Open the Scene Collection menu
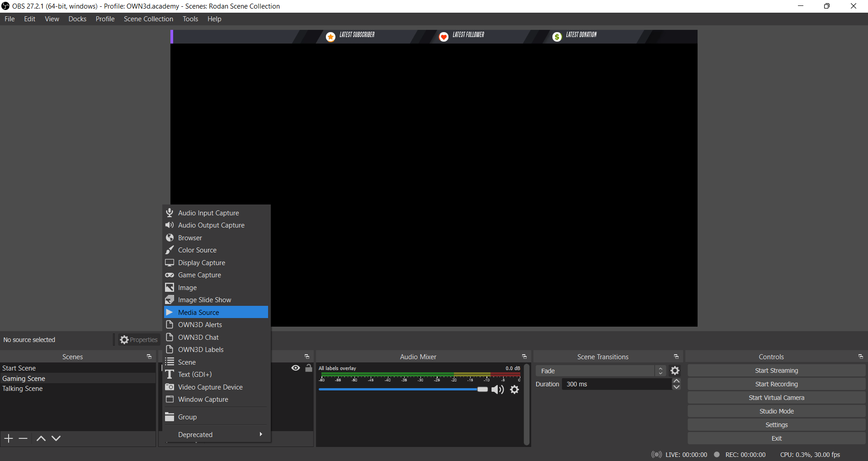This screenshot has height=461, width=868. tap(148, 19)
